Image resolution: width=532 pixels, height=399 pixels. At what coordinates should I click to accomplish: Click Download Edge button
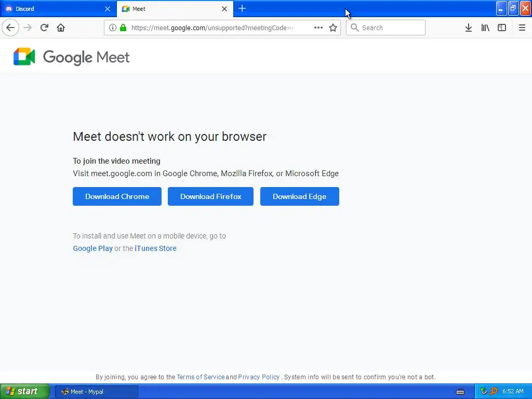(300, 196)
